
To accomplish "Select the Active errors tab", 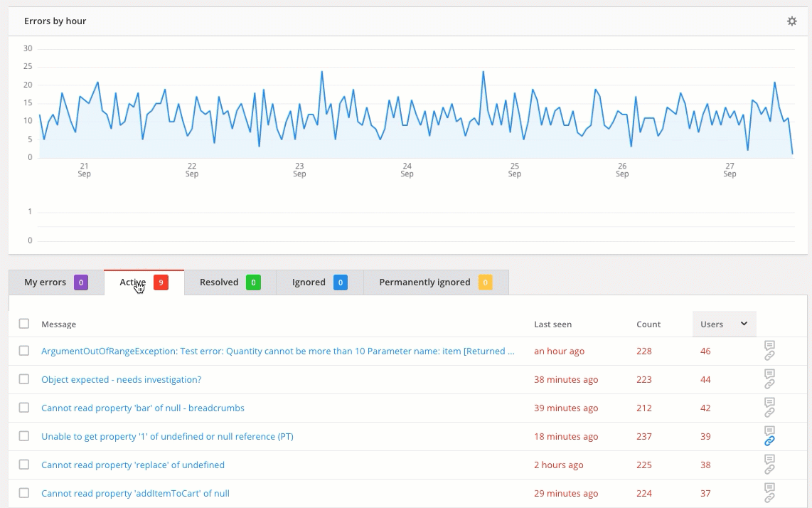I will pyautogui.click(x=144, y=282).
